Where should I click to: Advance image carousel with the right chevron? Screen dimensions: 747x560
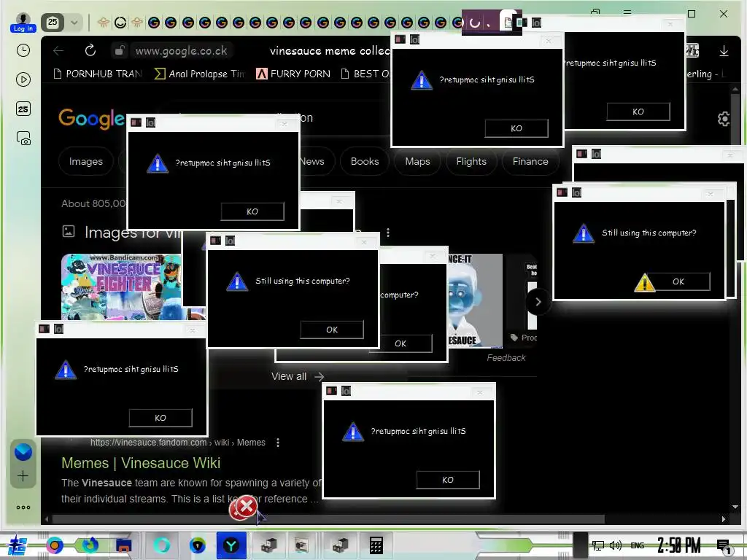(x=538, y=301)
